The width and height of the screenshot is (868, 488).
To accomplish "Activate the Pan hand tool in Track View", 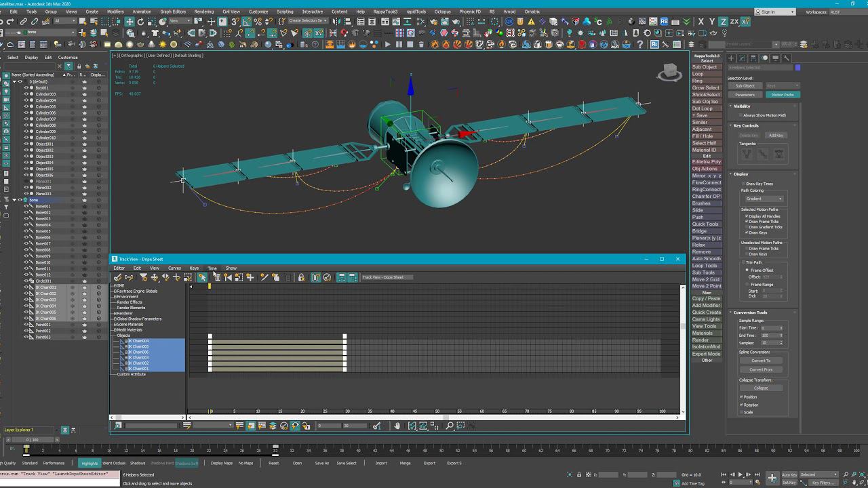I will [x=397, y=426].
